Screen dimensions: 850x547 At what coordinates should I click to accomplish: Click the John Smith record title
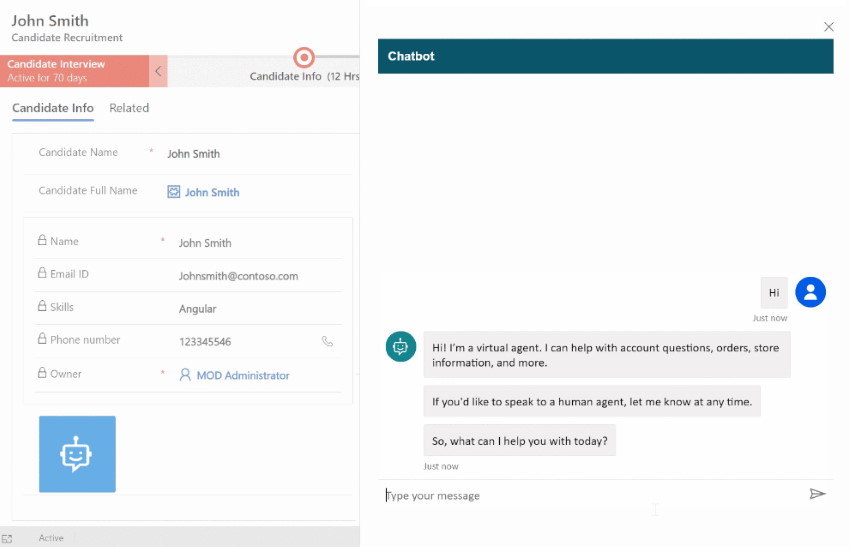pos(50,21)
